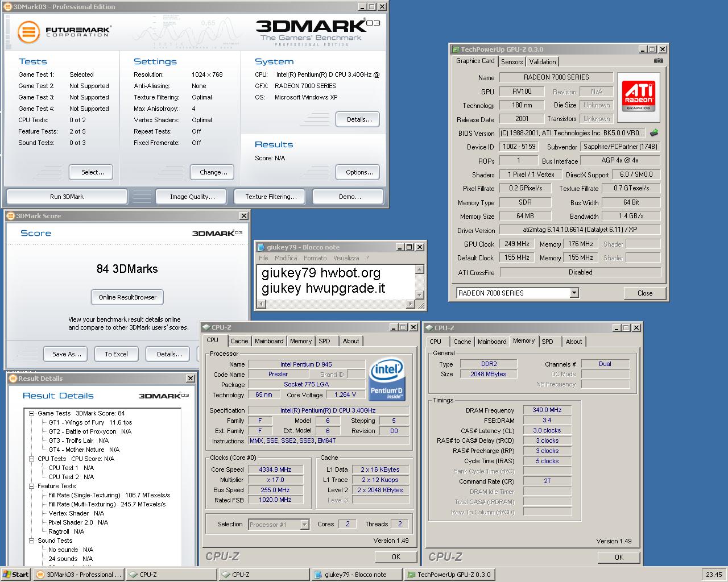The height and width of the screenshot is (582, 728).
Task: Click Save As in 3DMark Score window
Action: point(65,354)
